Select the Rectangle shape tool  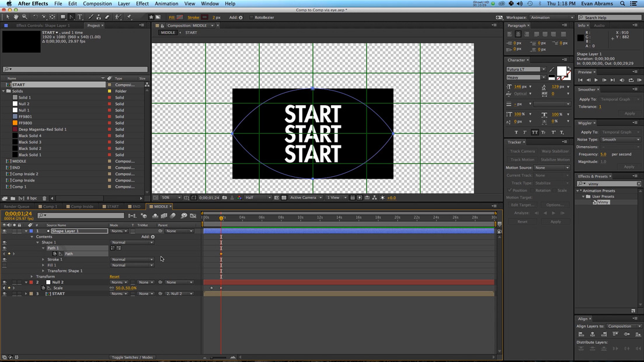tap(63, 18)
